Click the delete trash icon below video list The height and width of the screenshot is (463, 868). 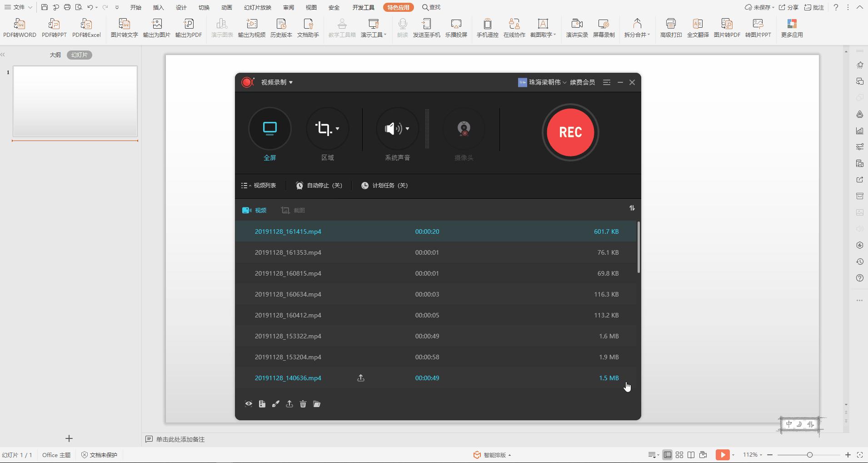[303, 404]
